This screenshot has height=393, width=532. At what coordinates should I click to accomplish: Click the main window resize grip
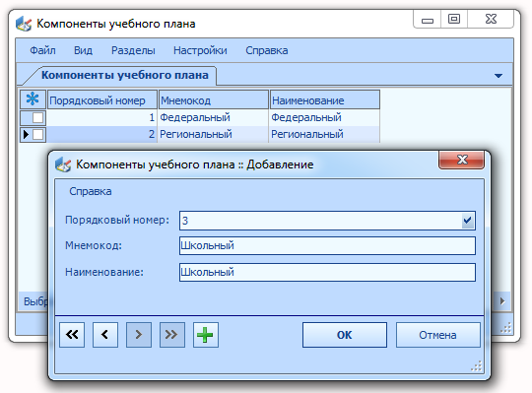(505, 328)
